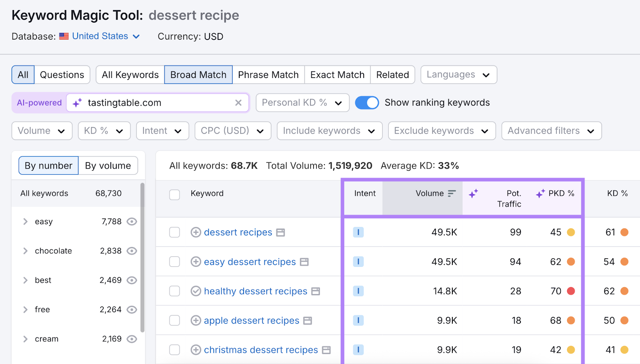Click plus icon beside easy dessert recipes
Image resolution: width=640 pixels, height=364 pixels.
coord(196,262)
